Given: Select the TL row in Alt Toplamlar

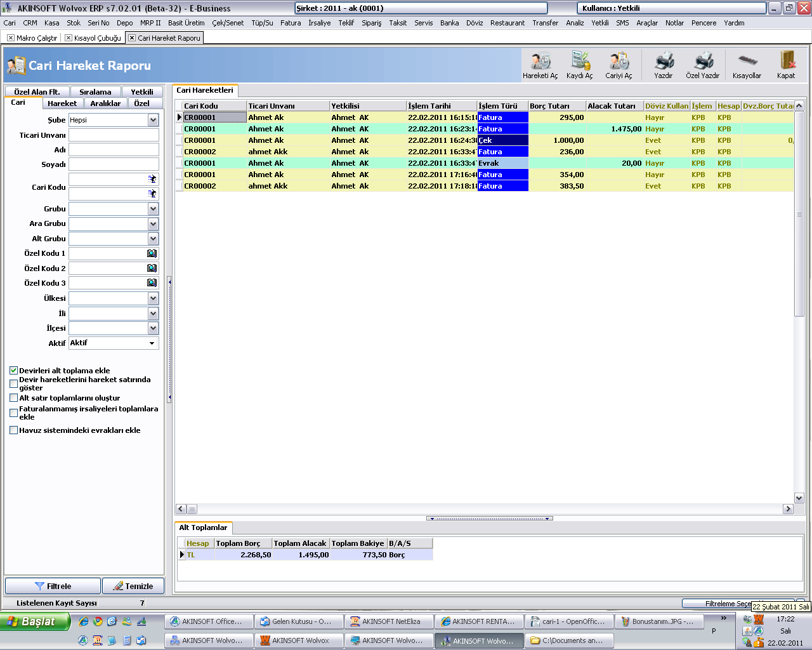Looking at the screenshot, I should [x=306, y=555].
